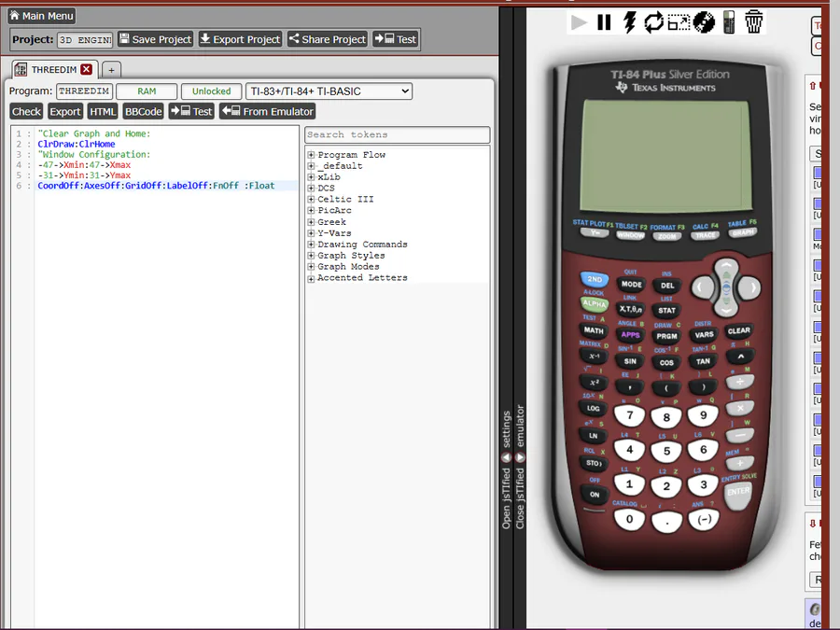Click the calculator PRGM key
840x630 pixels.
[x=666, y=336]
